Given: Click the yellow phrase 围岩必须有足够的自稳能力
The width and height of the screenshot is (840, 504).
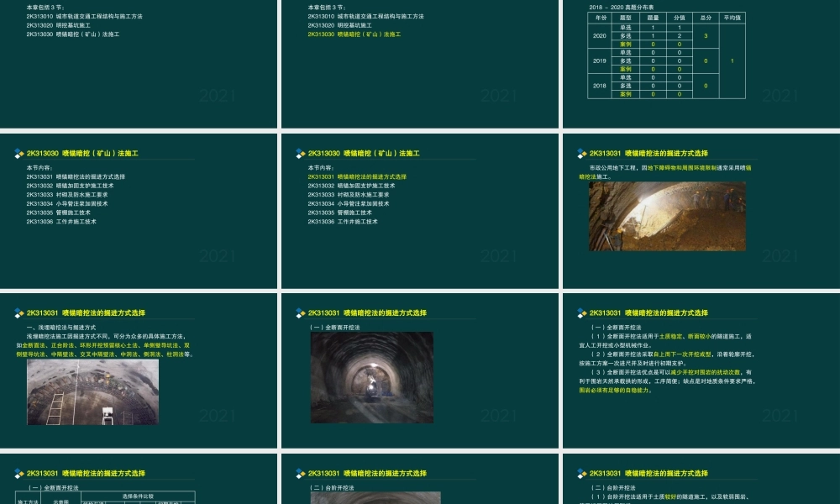Looking at the screenshot, I should 615,391.
